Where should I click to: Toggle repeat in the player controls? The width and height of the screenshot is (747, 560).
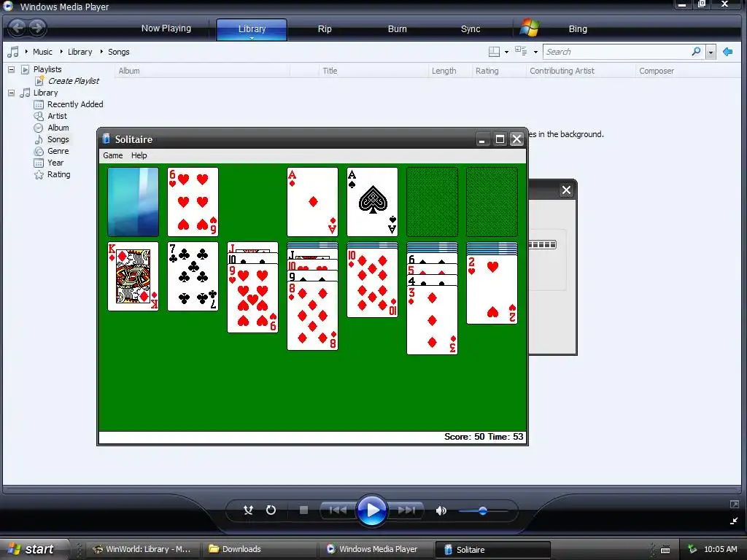(x=271, y=510)
